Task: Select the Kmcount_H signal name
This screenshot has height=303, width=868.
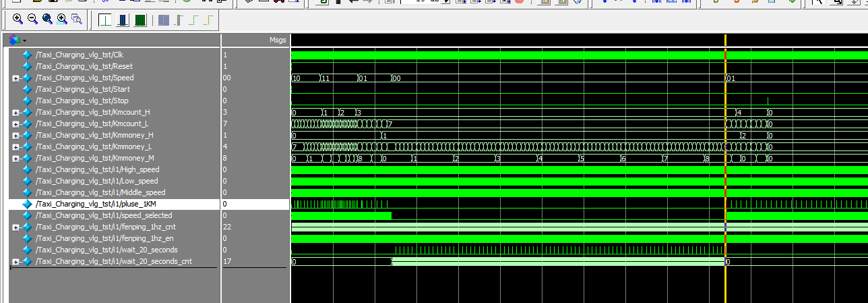Action: (93, 112)
